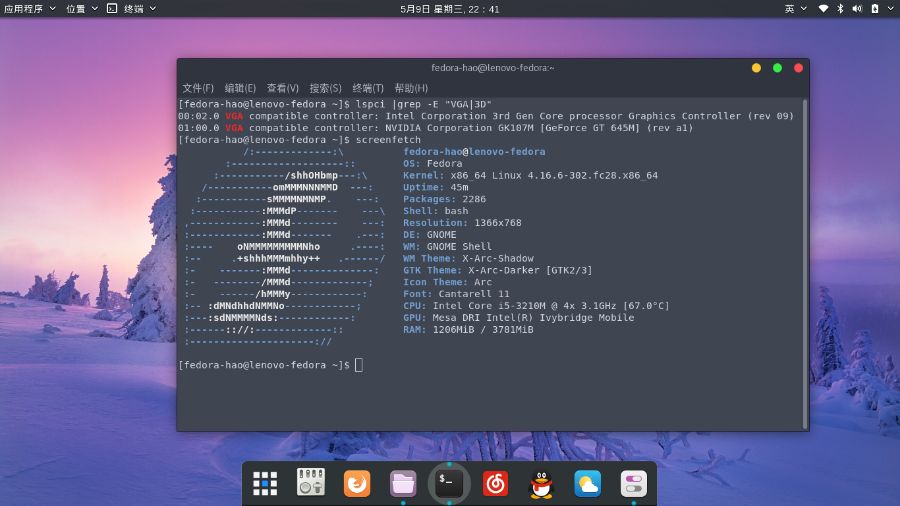
Task: Click the 'GTK Theme: X-Arc-Darker' line
Action: tap(497, 270)
